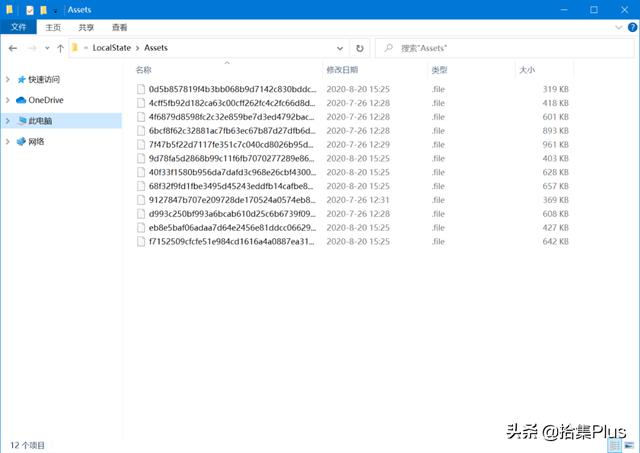Image resolution: width=640 pixels, height=453 pixels.
Task: Expand the 快速访问 tree node
Action: coord(8,79)
